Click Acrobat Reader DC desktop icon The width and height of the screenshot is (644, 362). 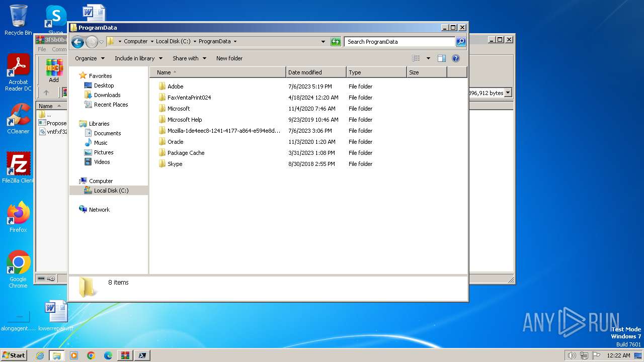tap(18, 73)
